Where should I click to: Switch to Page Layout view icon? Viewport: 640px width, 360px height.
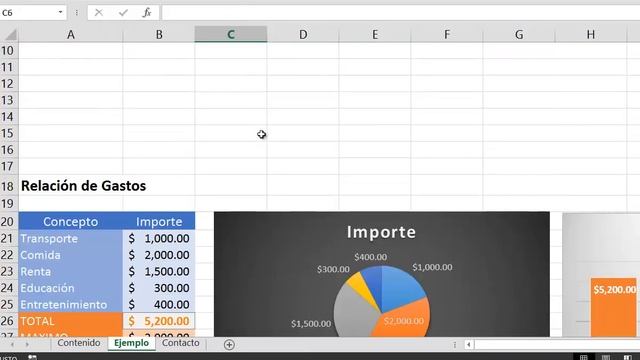coord(606,358)
